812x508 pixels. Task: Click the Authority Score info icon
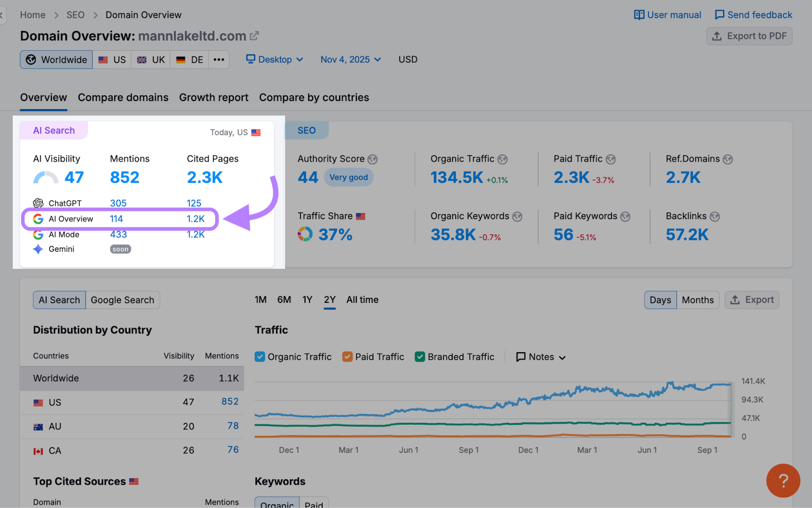point(373,159)
